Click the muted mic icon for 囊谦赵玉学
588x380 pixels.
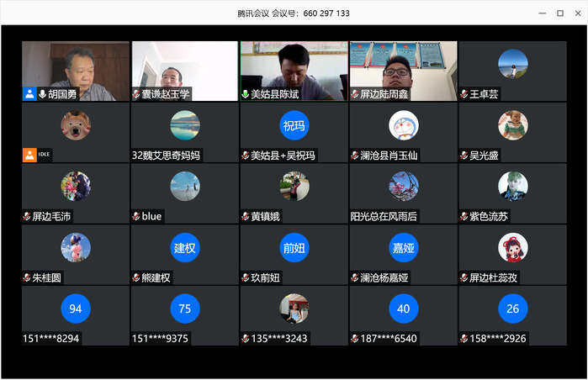click(136, 94)
